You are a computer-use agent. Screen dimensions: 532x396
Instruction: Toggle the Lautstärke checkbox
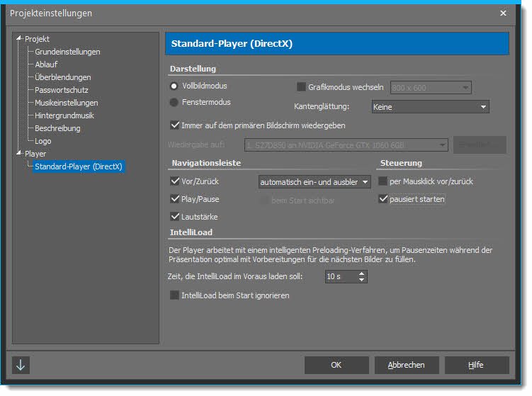pyautogui.click(x=175, y=217)
